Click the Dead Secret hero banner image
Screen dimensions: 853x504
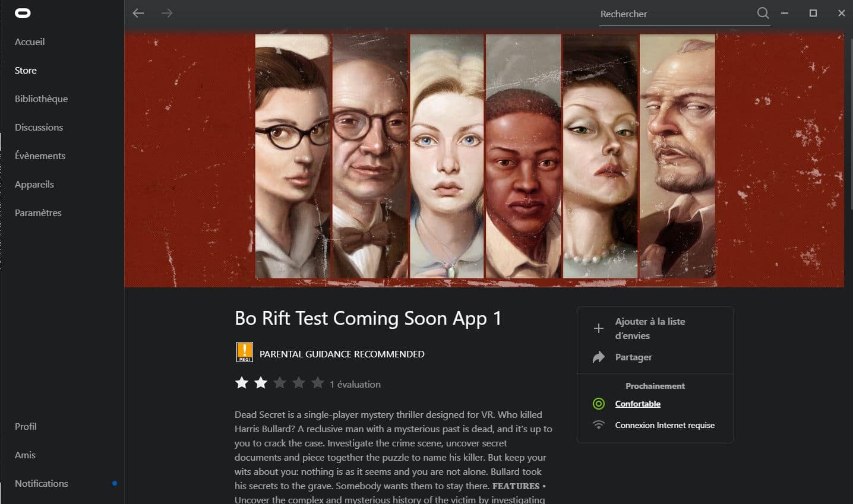pyautogui.click(x=484, y=159)
